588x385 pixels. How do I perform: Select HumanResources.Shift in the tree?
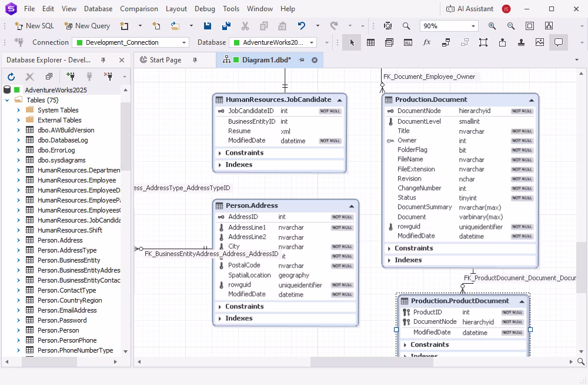[x=70, y=230]
